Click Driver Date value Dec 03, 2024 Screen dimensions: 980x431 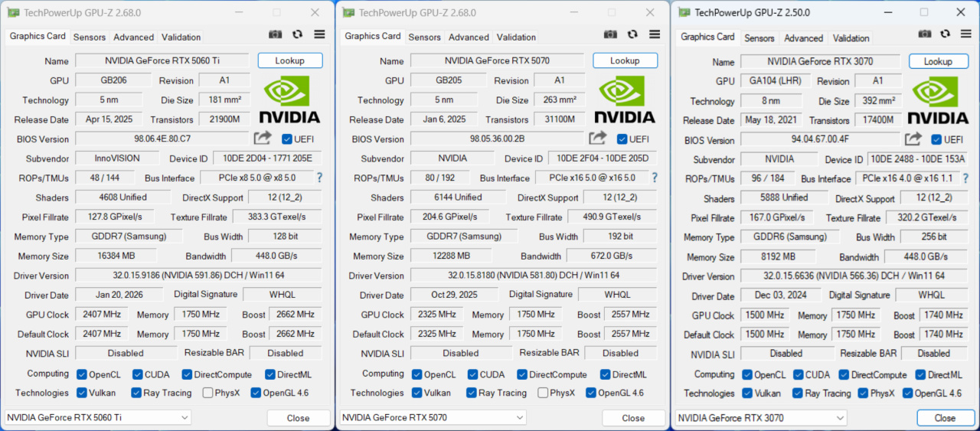point(781,295)
